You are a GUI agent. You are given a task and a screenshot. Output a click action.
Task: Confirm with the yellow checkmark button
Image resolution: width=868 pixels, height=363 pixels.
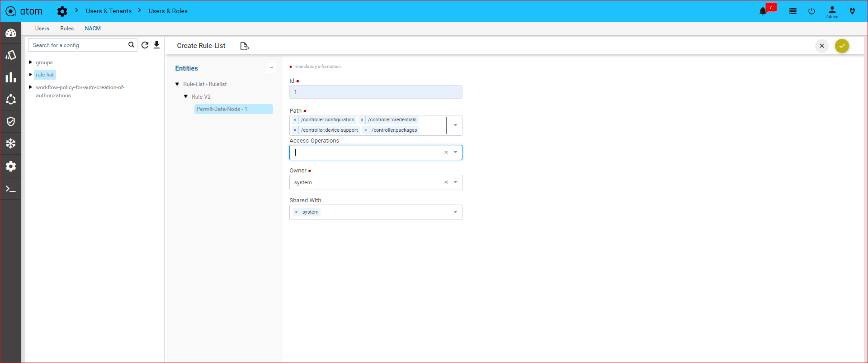(842, 46)
